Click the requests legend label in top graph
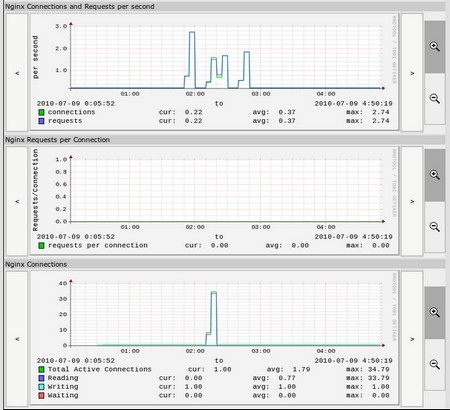Screen dimensions: 450x410 click(x=65, y=121)
